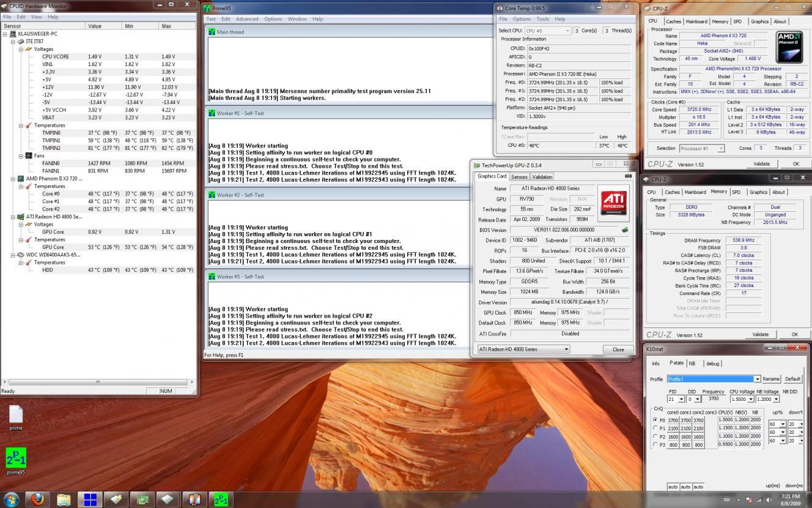The height and width of the screenshot is (508, 812).
Task: Open the Advanced menu in Prime95
Action: click(247, 19)
